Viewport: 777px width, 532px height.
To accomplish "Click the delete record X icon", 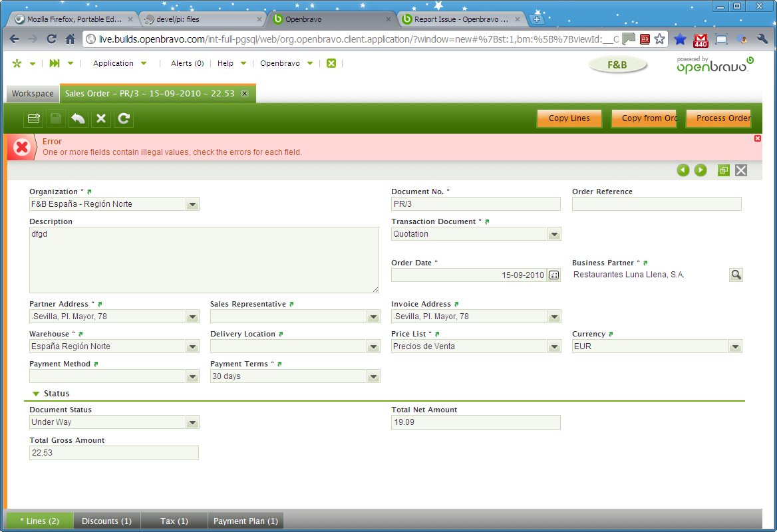I will pos(101,118).
